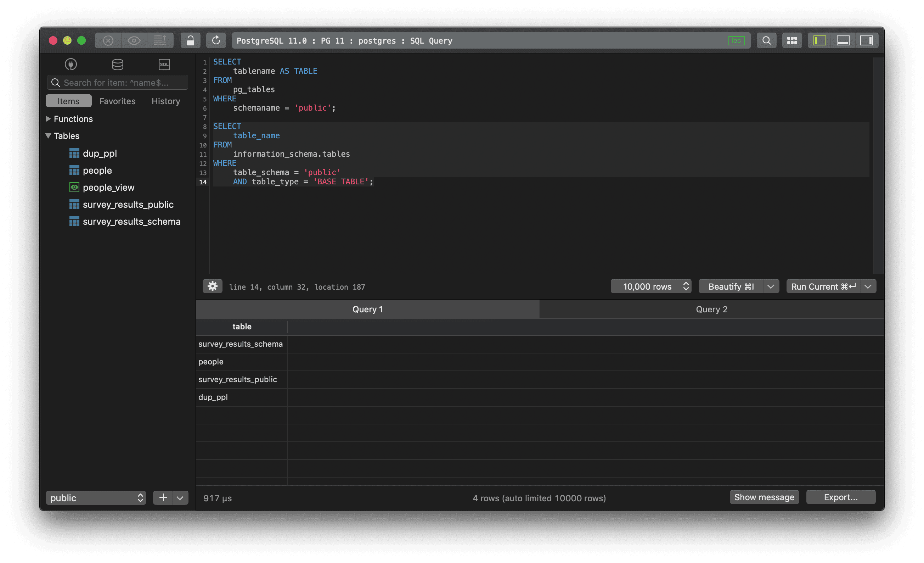Viewport: 924px width, 563px height.
Task: Click the Beautify button
Action: pos(731,286)
